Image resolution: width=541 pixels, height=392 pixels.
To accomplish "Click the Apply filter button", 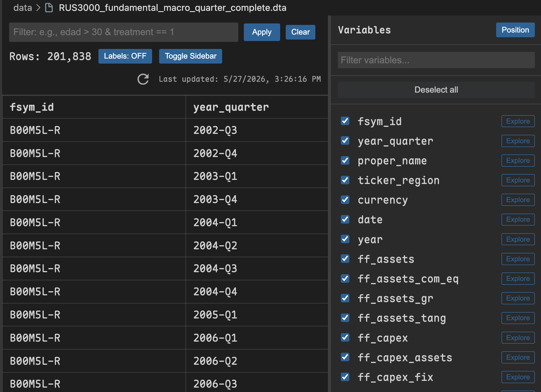I will point(262,32).
